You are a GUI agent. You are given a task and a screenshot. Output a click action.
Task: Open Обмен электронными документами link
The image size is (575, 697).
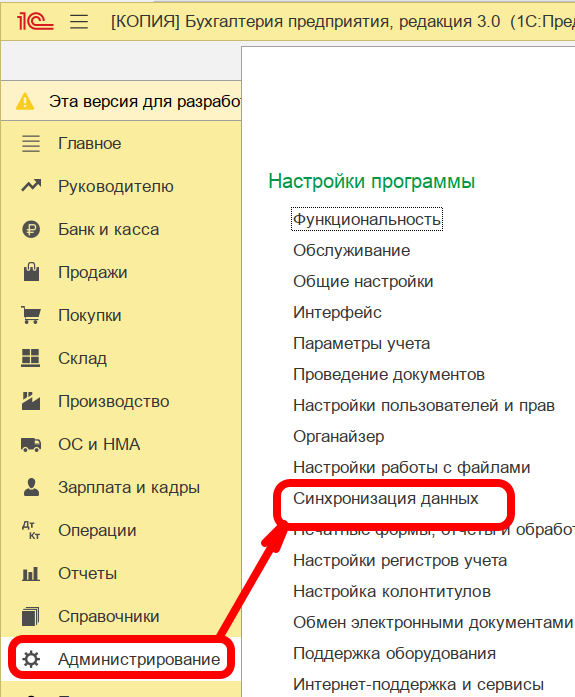tap(433, 623)
